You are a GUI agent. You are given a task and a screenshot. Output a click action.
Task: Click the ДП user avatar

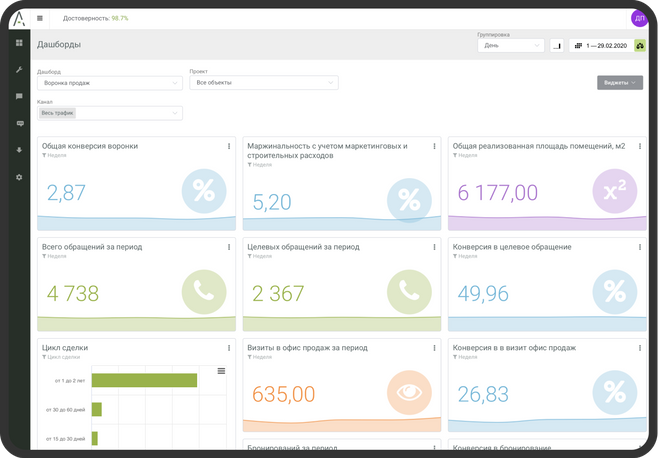639,18
